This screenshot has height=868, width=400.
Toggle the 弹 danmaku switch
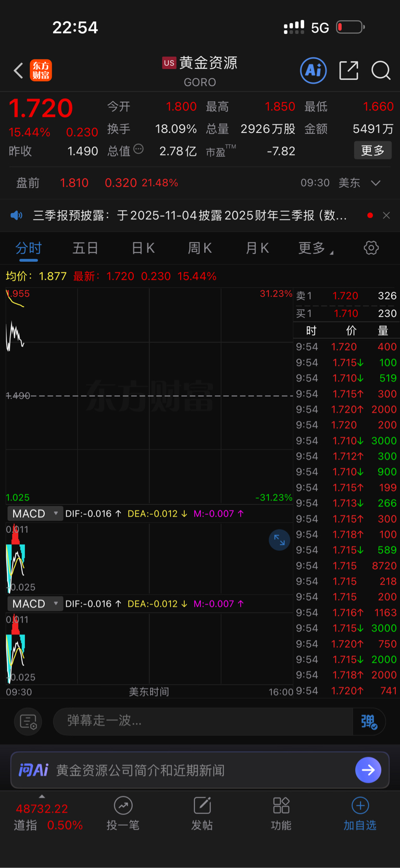(x=369, y=722)
